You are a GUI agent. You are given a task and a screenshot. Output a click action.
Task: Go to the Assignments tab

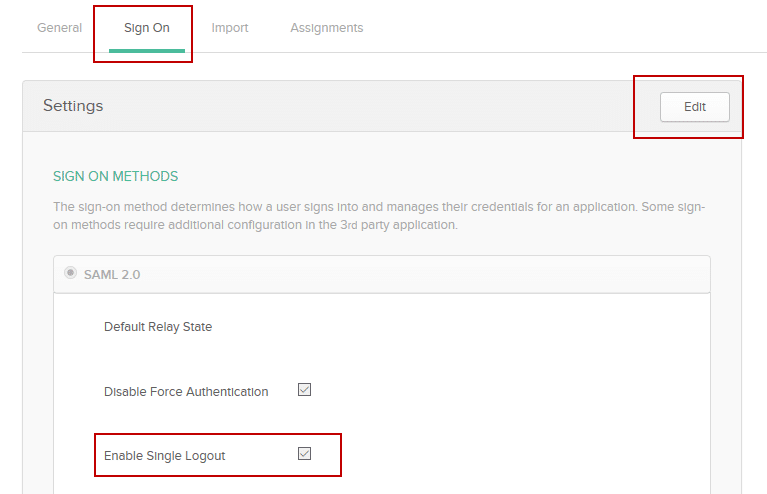(326, 28)
